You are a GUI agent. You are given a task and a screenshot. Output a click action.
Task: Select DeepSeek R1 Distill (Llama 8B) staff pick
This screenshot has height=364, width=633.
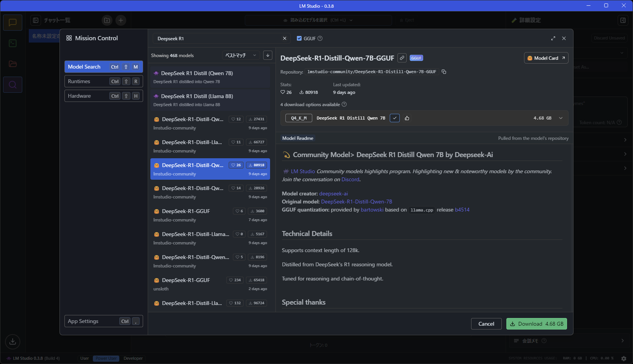pos(210,100)
